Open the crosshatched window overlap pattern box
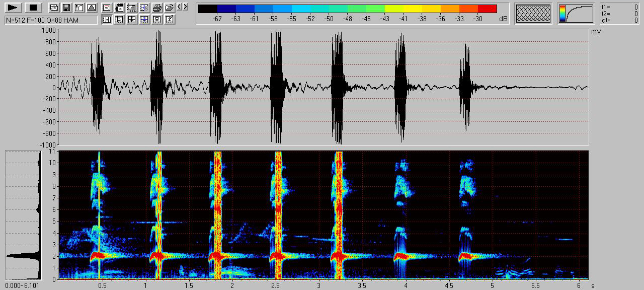The height and width of the screenshot is (290, 644). click(533, 13)
